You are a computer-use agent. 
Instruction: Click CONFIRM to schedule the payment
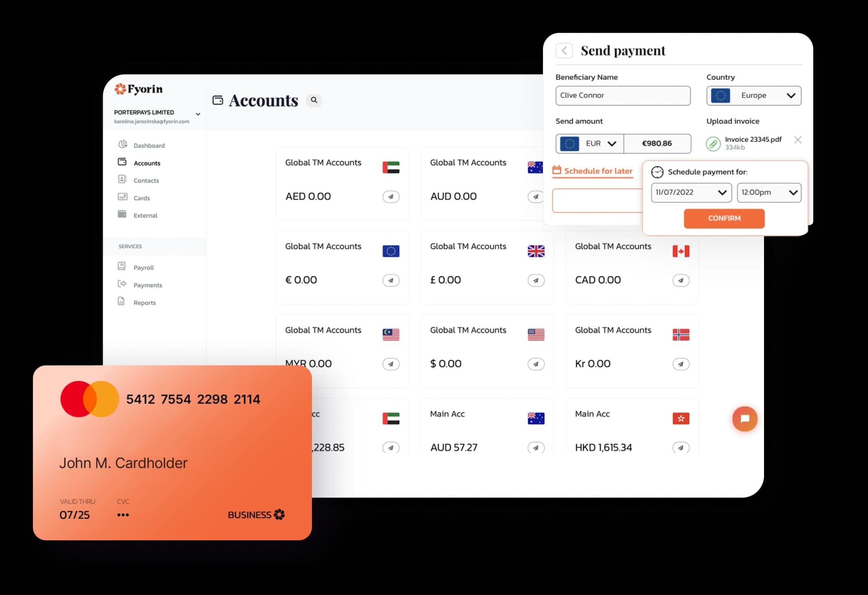(x=724, y=218)
